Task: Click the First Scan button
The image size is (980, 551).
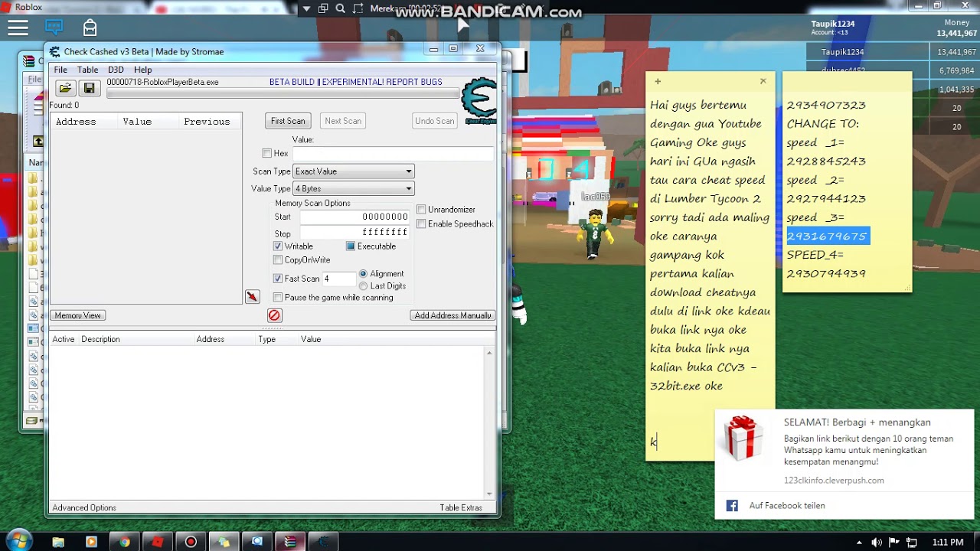Action: pos(288,121)
